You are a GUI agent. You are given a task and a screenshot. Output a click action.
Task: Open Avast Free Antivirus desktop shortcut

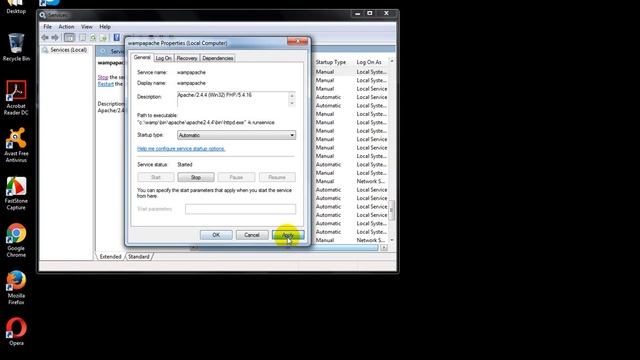pos(16,145)
